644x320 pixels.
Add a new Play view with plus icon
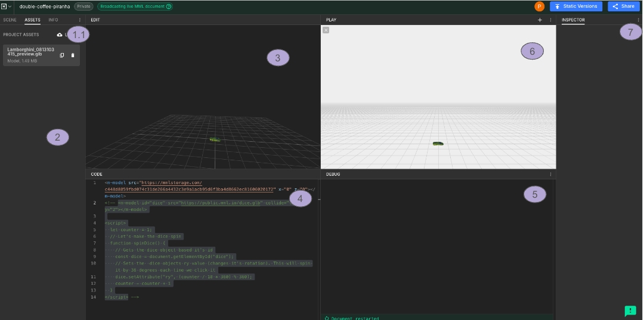point(540,20)
